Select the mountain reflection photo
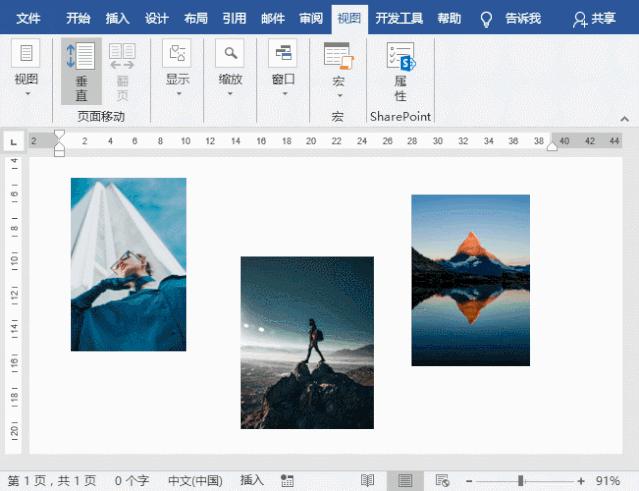Image resolution: width=639 pixels, height=491 pixels. (x=471, y=280)
